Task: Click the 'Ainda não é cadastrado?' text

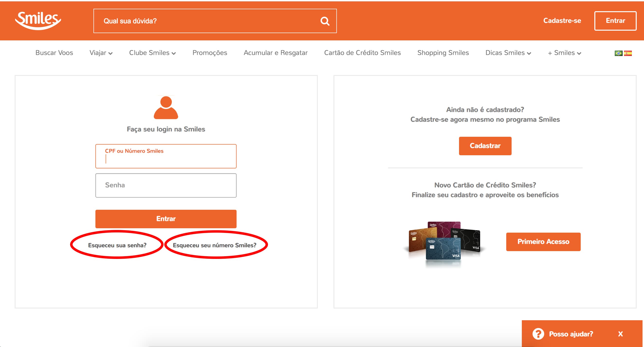Action: pyautogui.click(x=485, y=110)
